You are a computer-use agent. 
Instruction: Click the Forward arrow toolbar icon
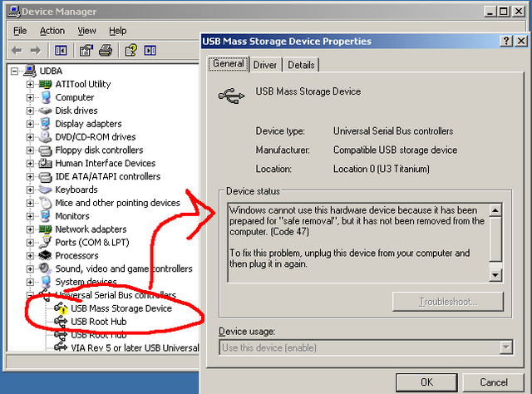(35, 51)
